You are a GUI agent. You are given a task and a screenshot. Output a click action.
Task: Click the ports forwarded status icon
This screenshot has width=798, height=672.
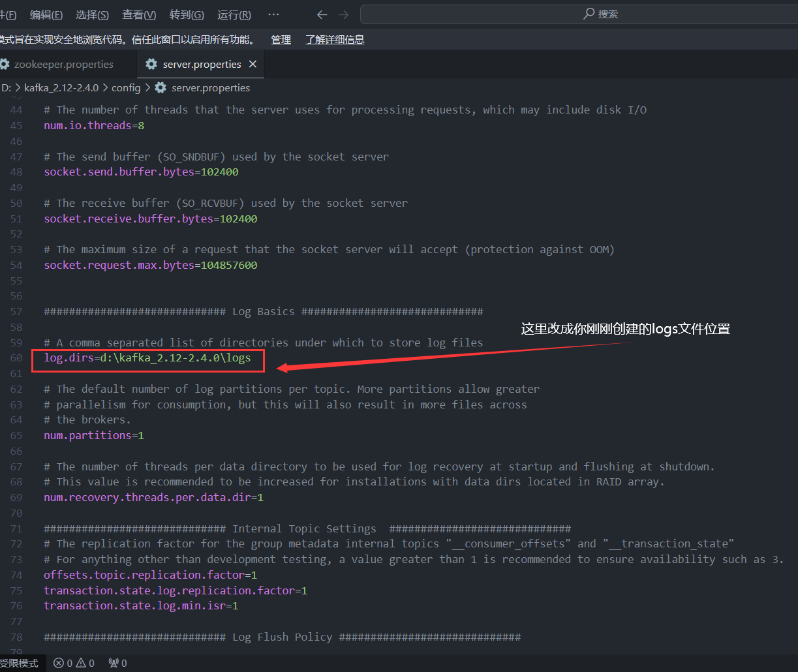click(117, 663)
